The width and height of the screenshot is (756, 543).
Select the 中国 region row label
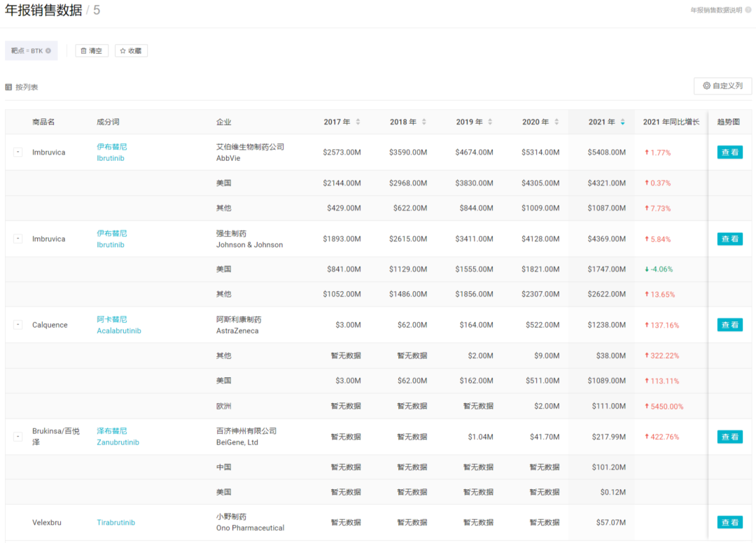(224, 467)
